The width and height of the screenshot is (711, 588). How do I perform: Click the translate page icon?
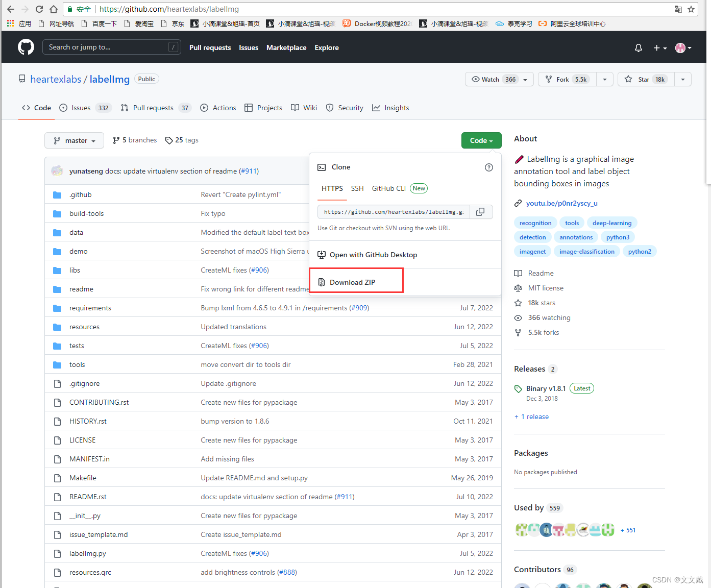click(678, 9)
